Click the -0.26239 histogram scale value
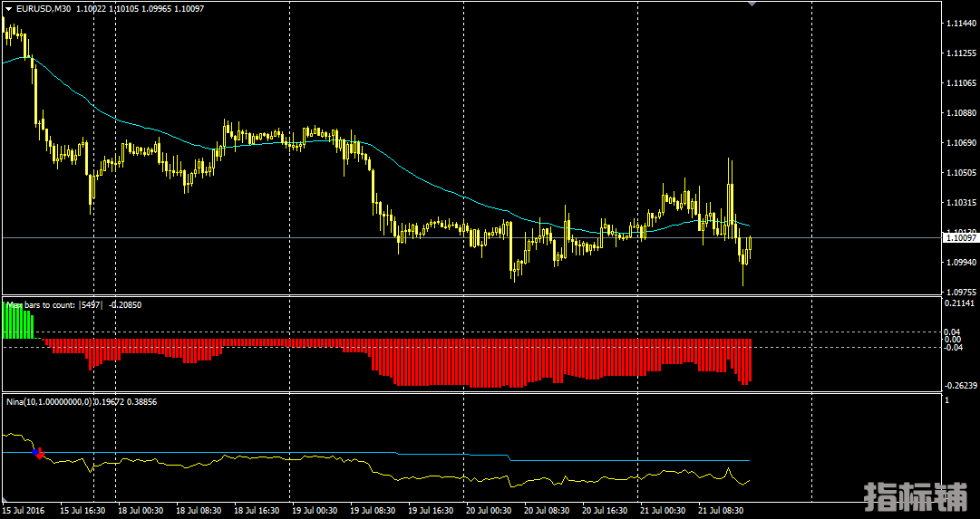Viewport: 980px width, 519px height. pos(960,386)
